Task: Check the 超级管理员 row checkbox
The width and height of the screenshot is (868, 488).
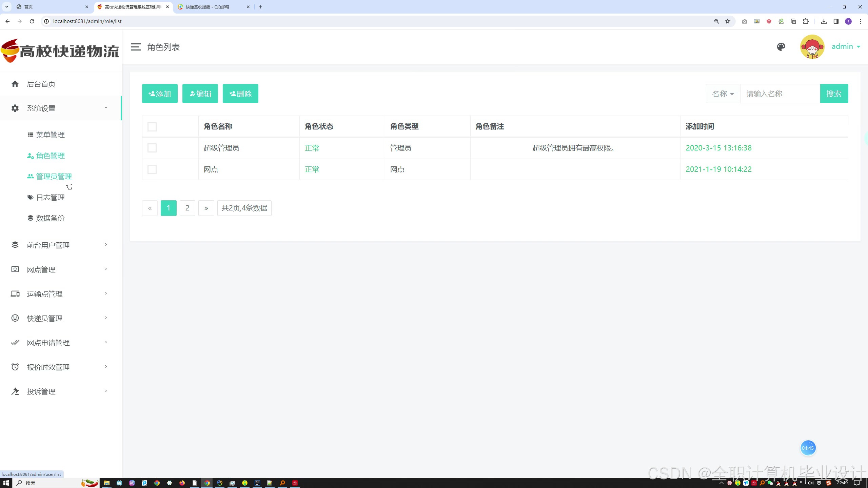Action: pos(152,148)
